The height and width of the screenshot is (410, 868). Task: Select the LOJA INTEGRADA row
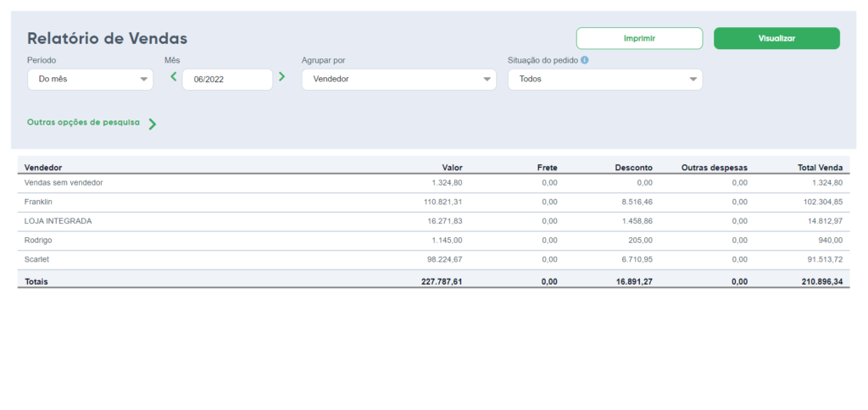pos(433,221)
